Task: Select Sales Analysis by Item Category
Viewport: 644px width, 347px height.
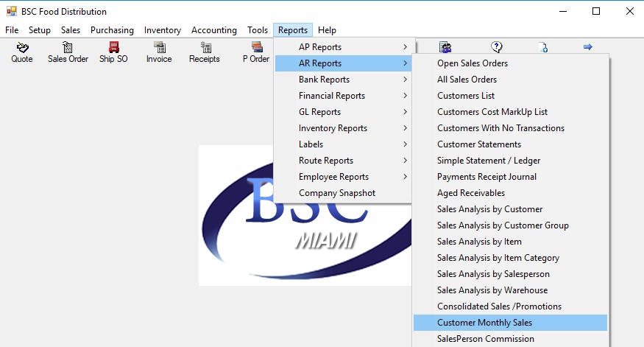Action: coord(510,258)
